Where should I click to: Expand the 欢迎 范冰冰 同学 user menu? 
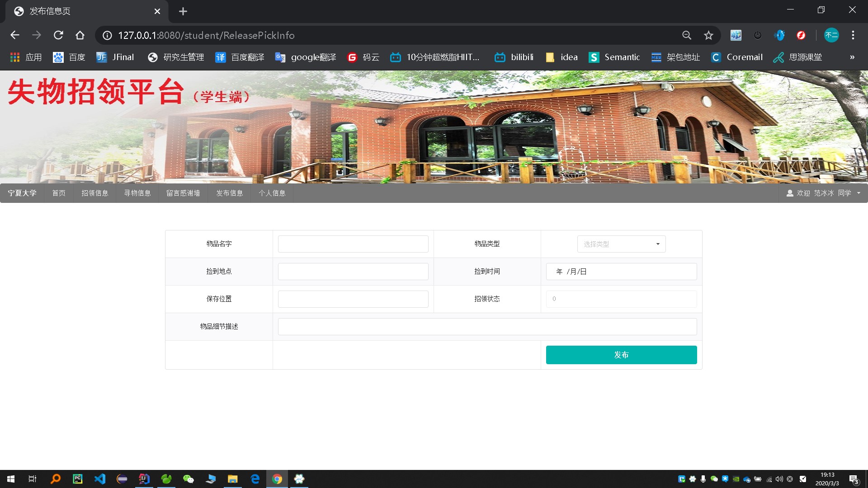click(x=823, y=193)
